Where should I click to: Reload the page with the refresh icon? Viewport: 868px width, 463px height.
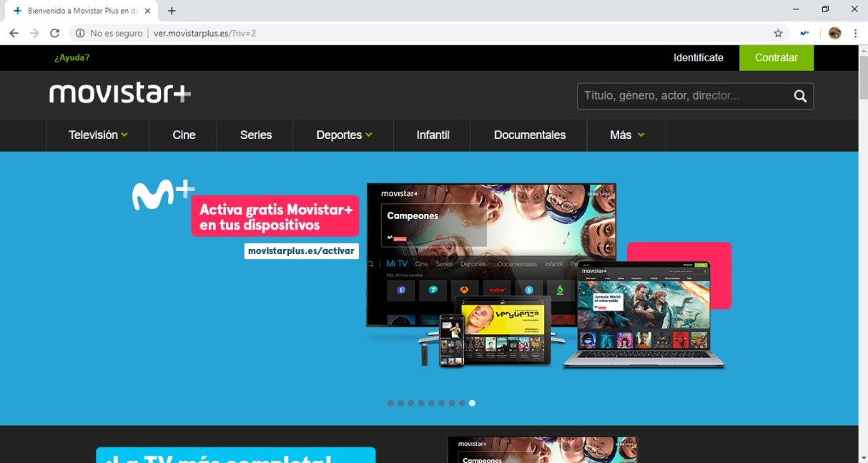pos(54,33)
